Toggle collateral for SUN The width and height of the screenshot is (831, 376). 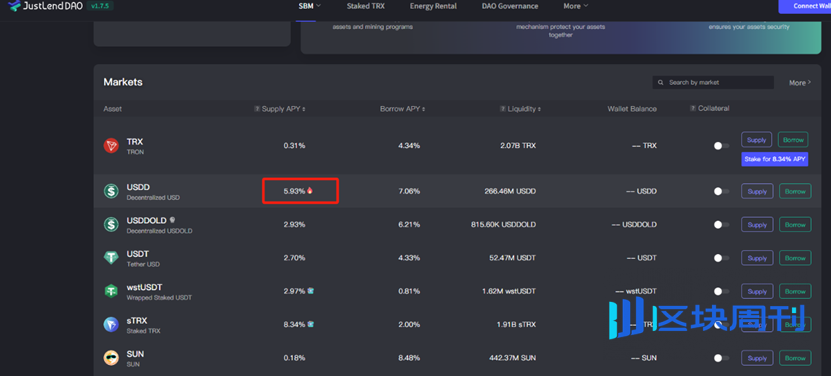pos(721,358)
